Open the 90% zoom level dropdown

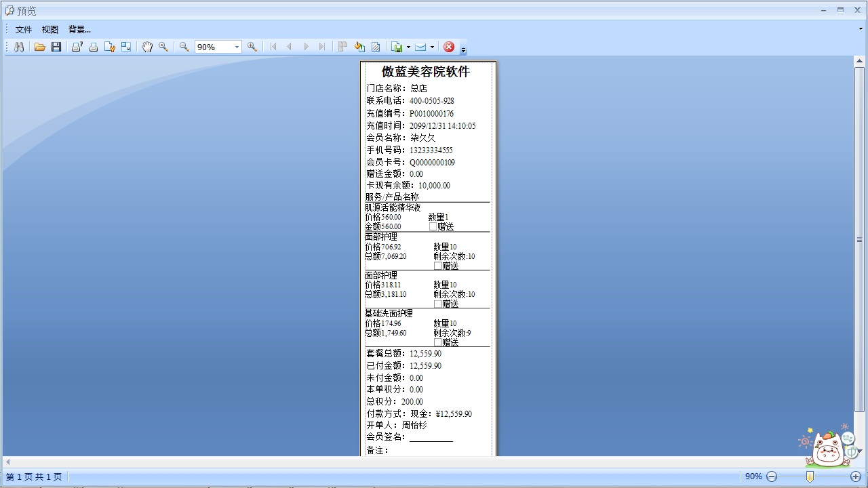(x=237, y=47)
